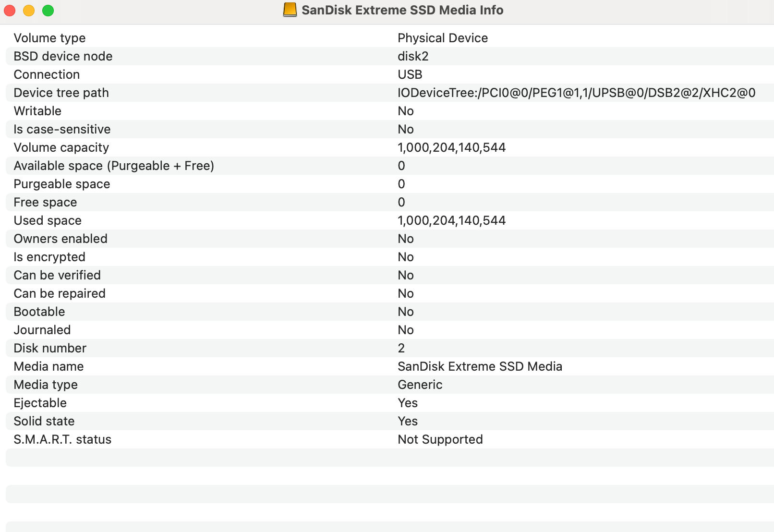
Task: Click the orange disk icon in title bar
Action: pyautogui.click(x=290, y=10)
